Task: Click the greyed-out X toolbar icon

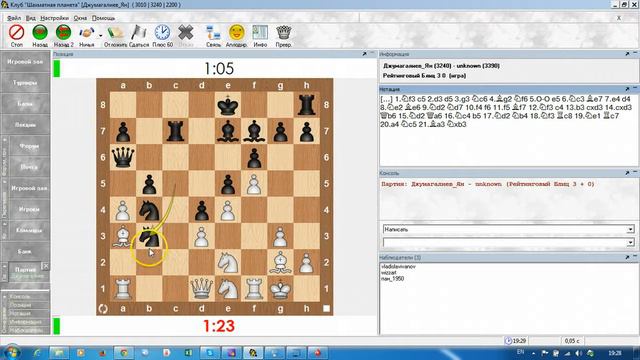Action: (186, 32)
